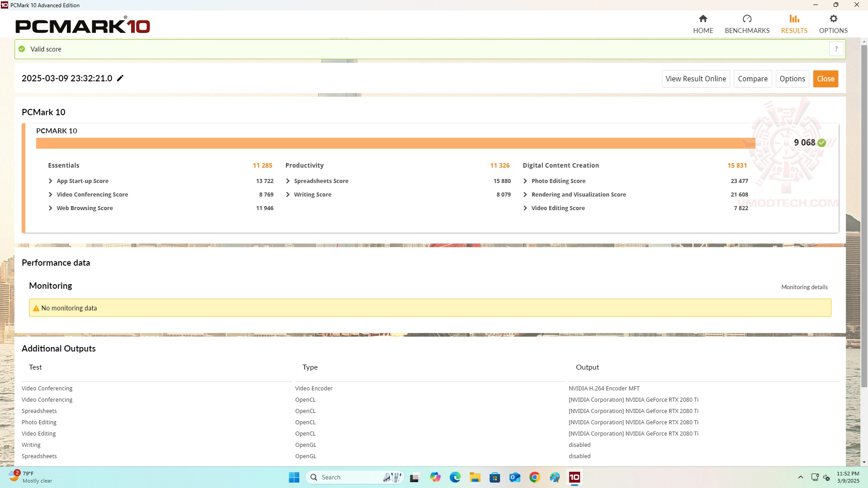868x488 pixels.
Task: Click the pencil edit icon beside date
Action: [x=120, y=78]
